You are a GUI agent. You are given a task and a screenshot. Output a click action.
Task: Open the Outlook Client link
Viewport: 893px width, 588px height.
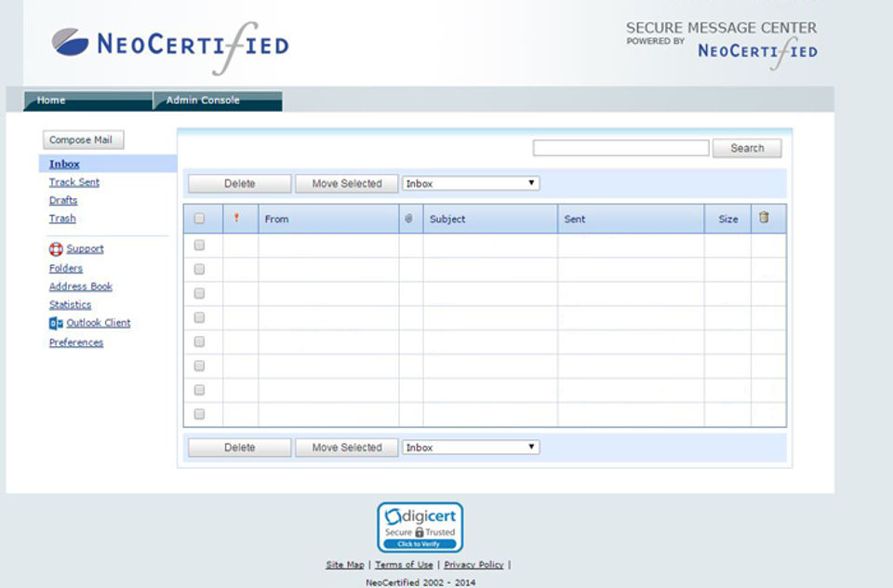coord(99,323)
